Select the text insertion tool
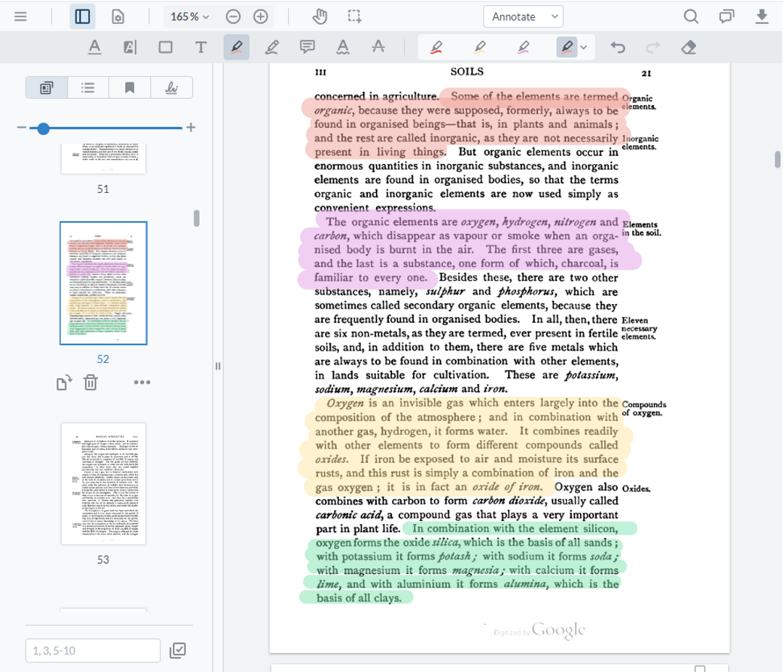784x672 pixels. (x=201, y=46)
